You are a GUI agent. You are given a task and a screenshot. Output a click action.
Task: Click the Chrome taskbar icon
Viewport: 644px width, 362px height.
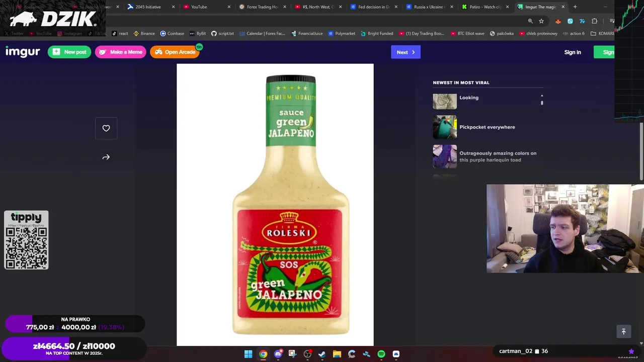[263, 354]
